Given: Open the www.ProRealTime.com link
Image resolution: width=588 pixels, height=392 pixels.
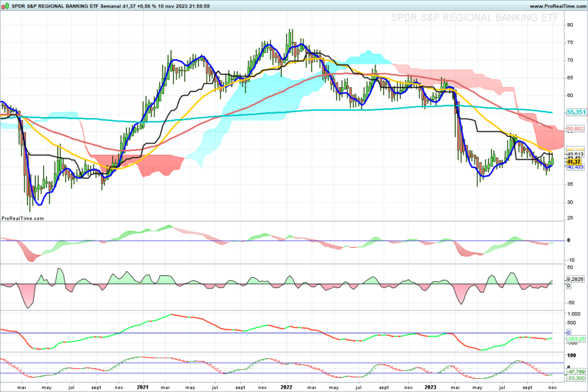Looking at the screenshot, I should point(557,6).
